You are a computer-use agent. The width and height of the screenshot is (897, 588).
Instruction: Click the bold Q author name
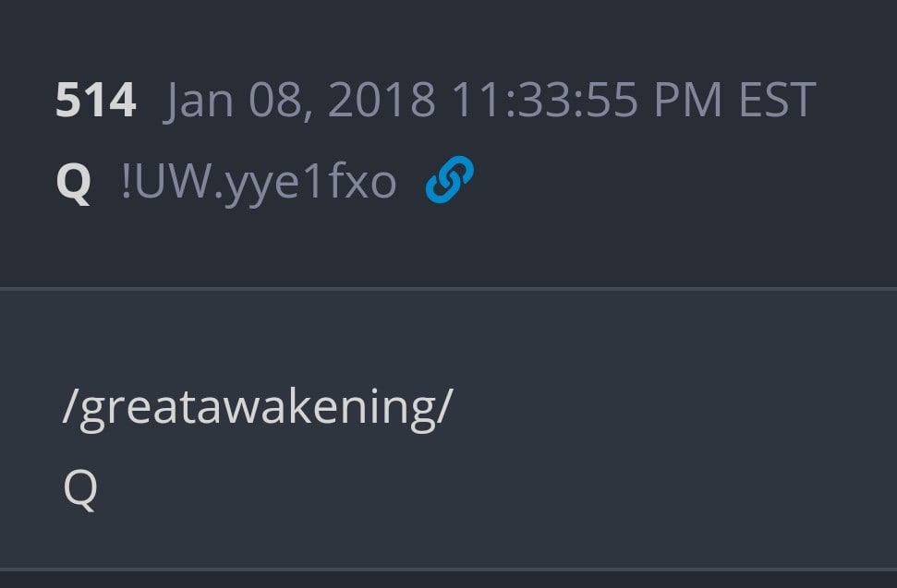pyautogui.click(x=74, y=182)
